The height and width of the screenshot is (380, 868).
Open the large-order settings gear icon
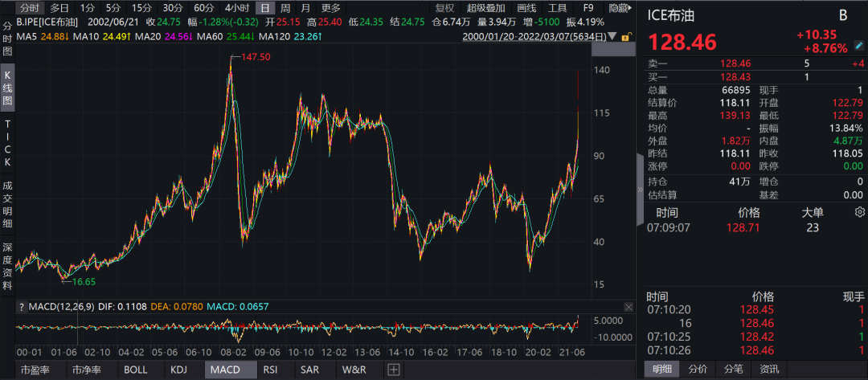pos(859,213)
